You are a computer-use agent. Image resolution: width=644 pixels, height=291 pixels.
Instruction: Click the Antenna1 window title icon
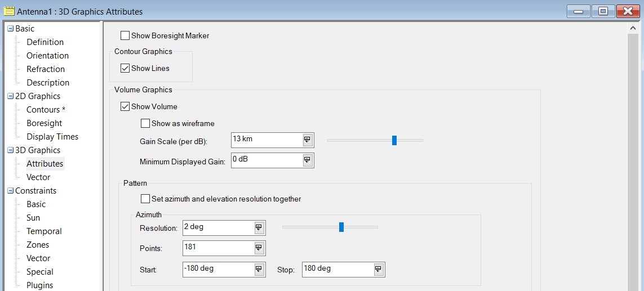coord(9,11)
